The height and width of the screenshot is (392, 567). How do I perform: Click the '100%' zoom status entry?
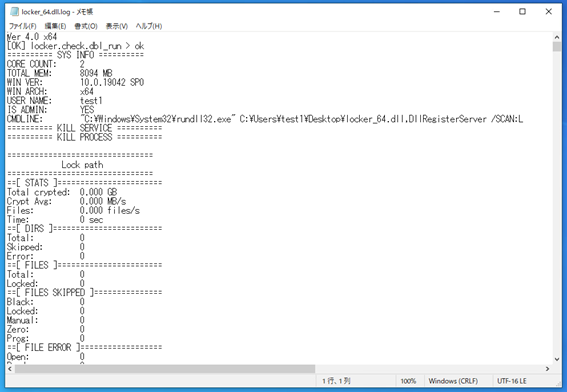408,381
